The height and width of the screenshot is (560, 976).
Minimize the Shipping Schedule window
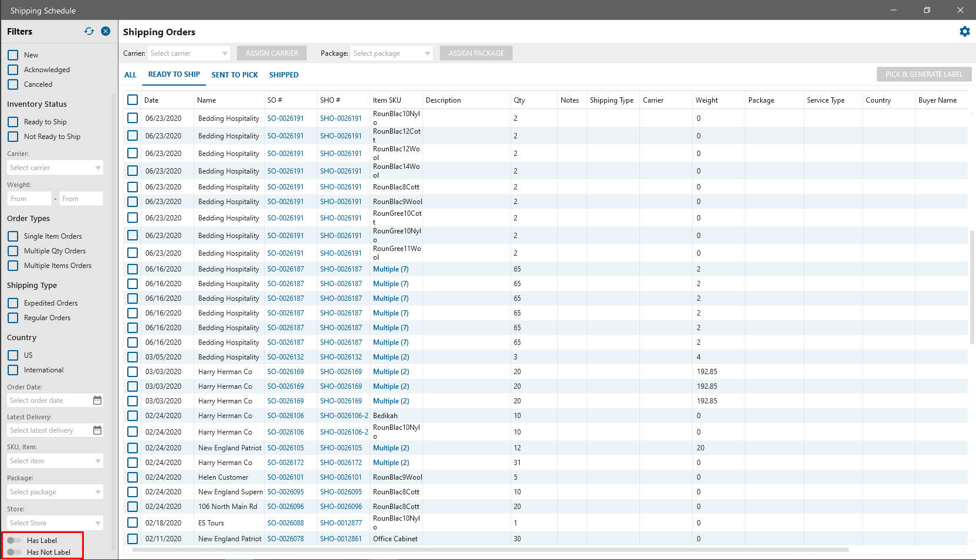click(893, 10)
